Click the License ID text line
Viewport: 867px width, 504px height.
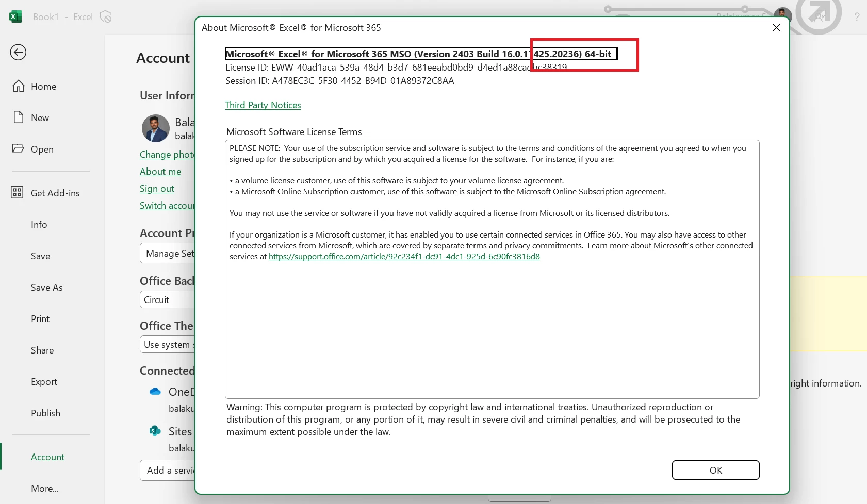(396, 68)
